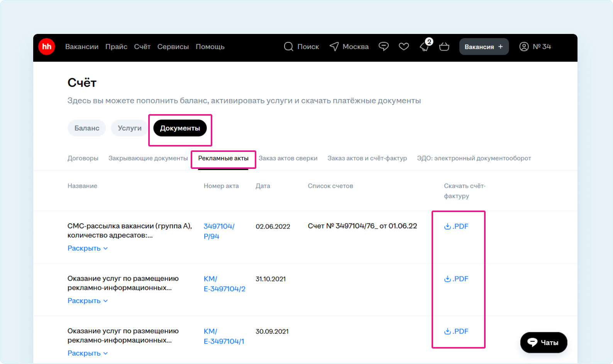Click the location arrow icon near Москва
613x364 pixels.
pos(334,47)
